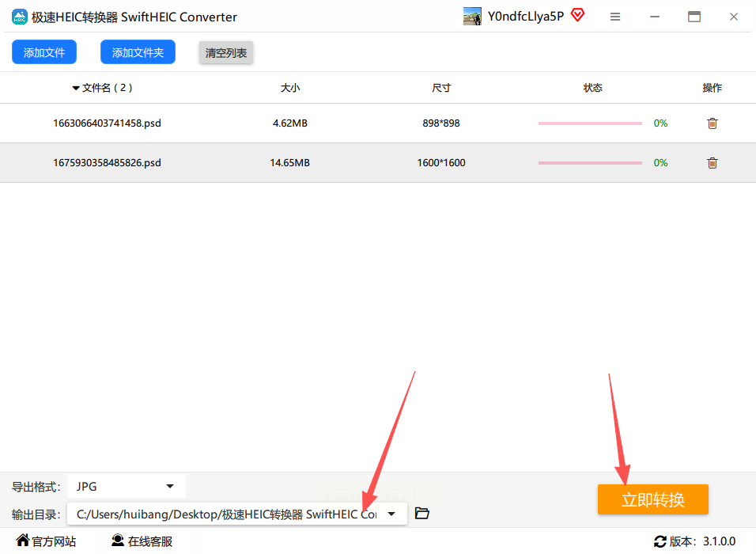
Task: Click the 导出格式 label
Action: (36, 487)
